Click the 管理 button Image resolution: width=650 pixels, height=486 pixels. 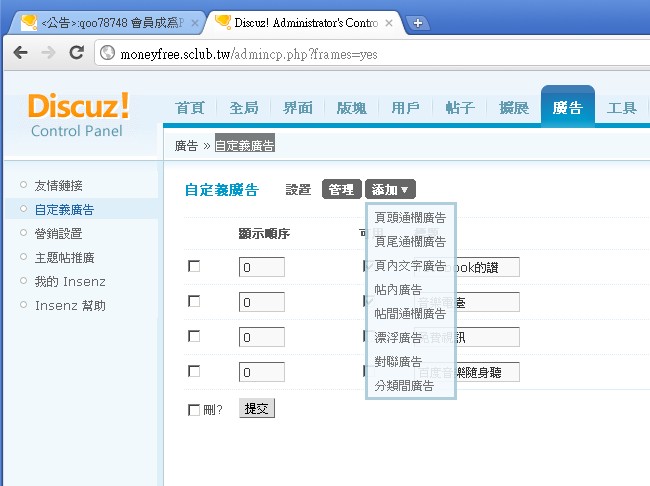point(341,189)
